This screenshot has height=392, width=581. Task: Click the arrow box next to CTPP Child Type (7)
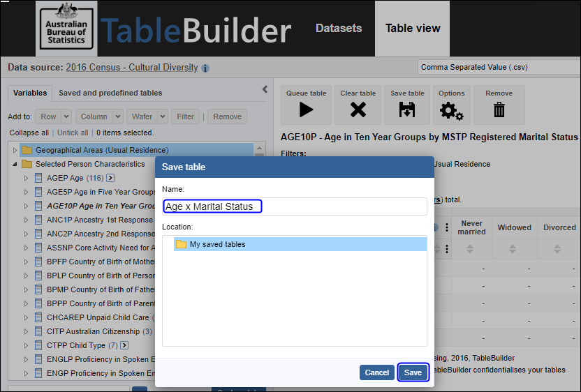click(124, 345)
